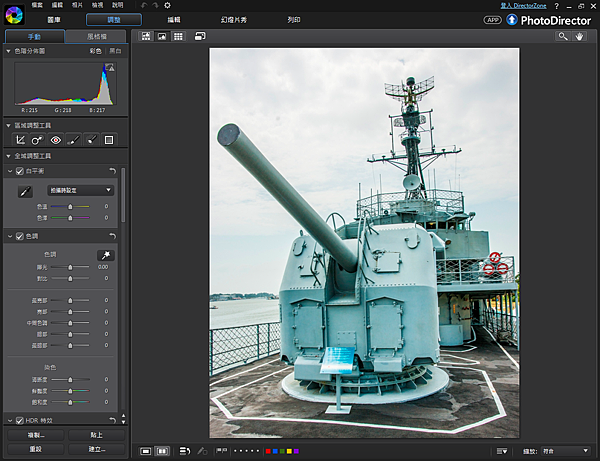Select the red-eye removal tool
Screen dimensions: 600x461
pos(56,140)
